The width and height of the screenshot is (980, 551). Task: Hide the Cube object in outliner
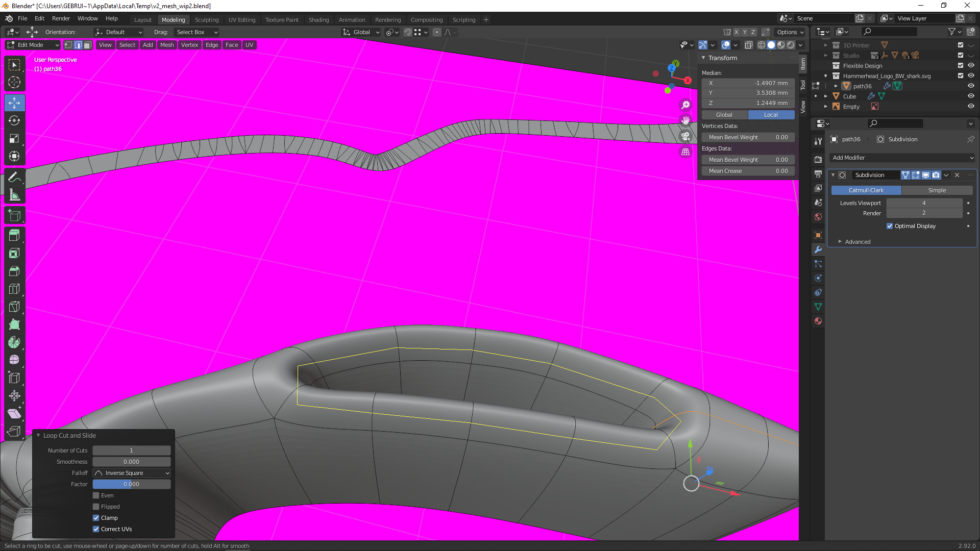tap(971, 96)
